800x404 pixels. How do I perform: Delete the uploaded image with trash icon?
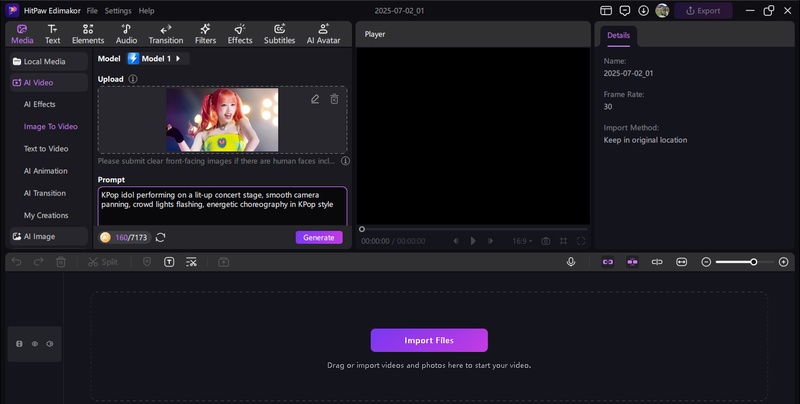click(x=334, y=99)
